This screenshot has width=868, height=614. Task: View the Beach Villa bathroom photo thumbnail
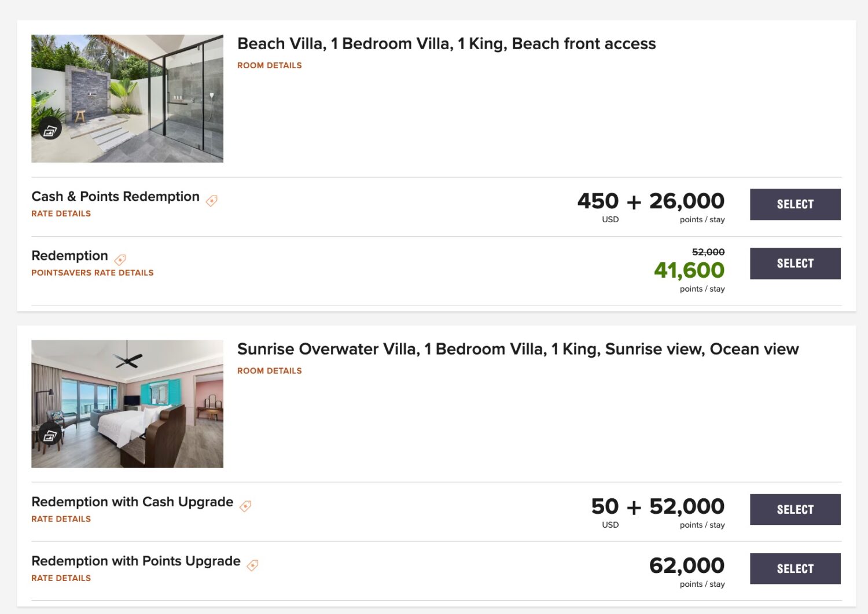tap(127, 97)
